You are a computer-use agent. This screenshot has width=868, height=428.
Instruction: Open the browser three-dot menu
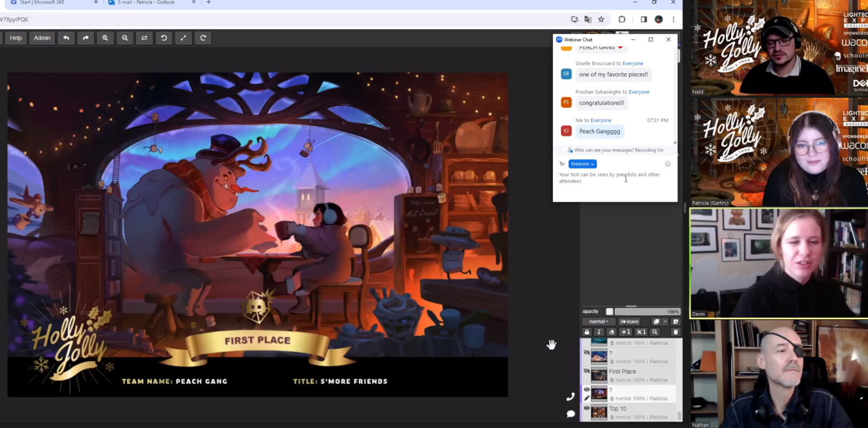click(x=673, y=20)
